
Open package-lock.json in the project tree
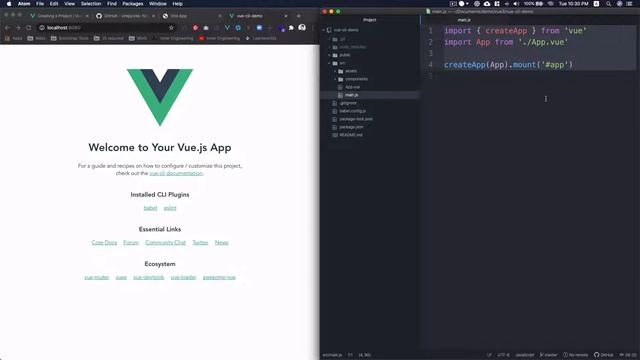point(356,119)
